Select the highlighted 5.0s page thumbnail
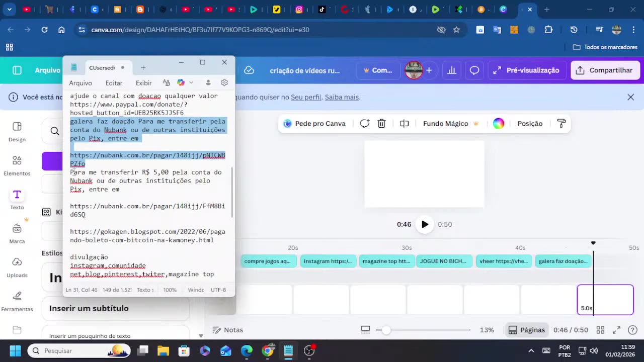 point(605,300)
